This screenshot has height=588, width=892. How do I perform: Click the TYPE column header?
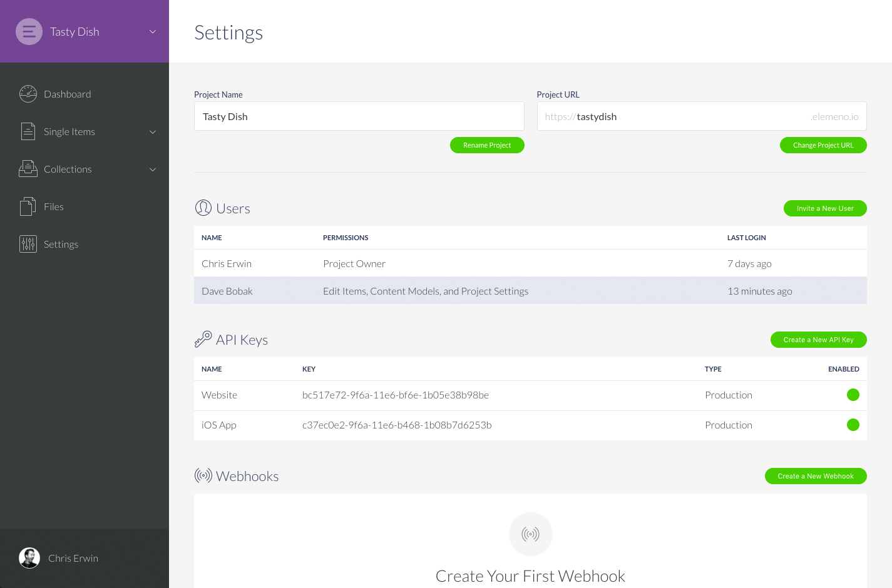[x=713, y=369]
